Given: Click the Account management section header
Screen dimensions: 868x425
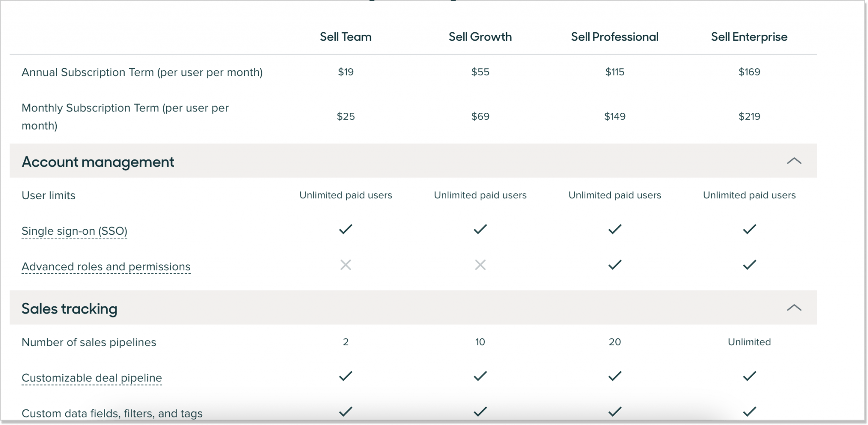Looking at the screenshot, I should pyautogui.click(x=98, y=162).
